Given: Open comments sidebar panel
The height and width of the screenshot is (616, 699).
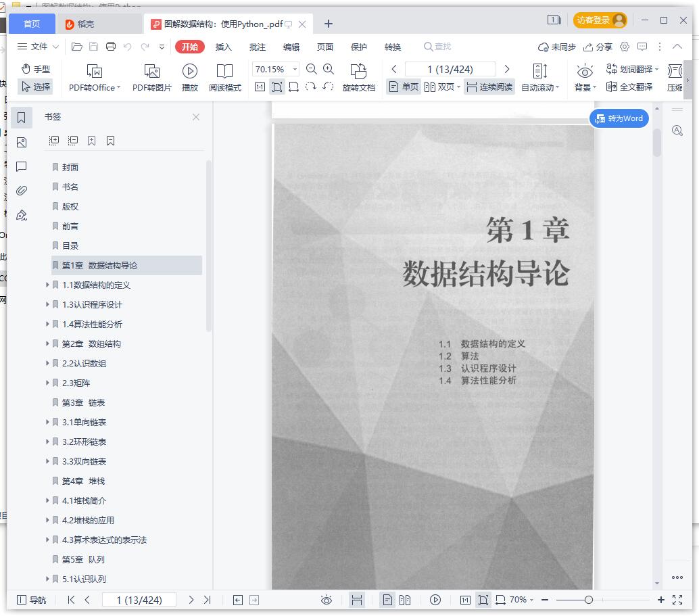Looking at the screenshot, I should 22,167.
